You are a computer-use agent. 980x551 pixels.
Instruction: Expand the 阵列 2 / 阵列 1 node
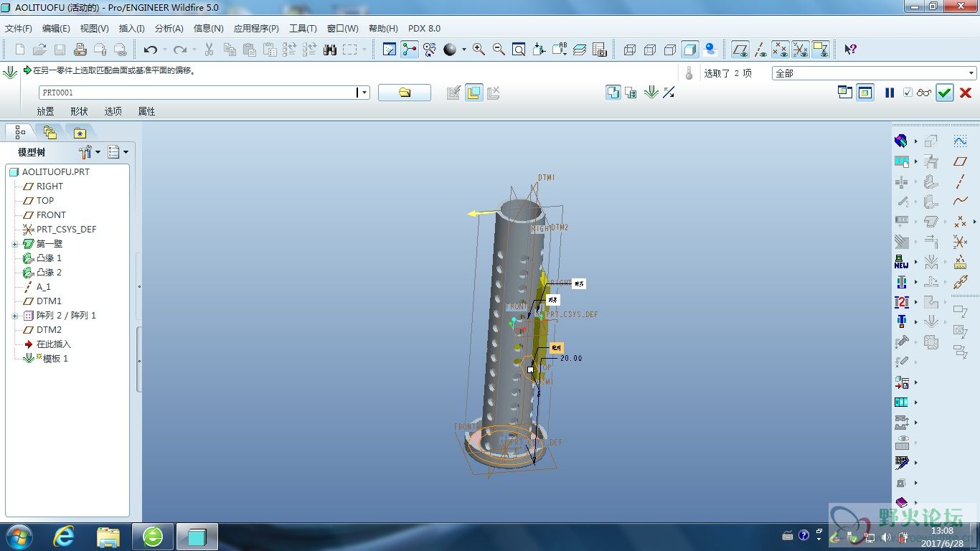click(x=14, y=316)
